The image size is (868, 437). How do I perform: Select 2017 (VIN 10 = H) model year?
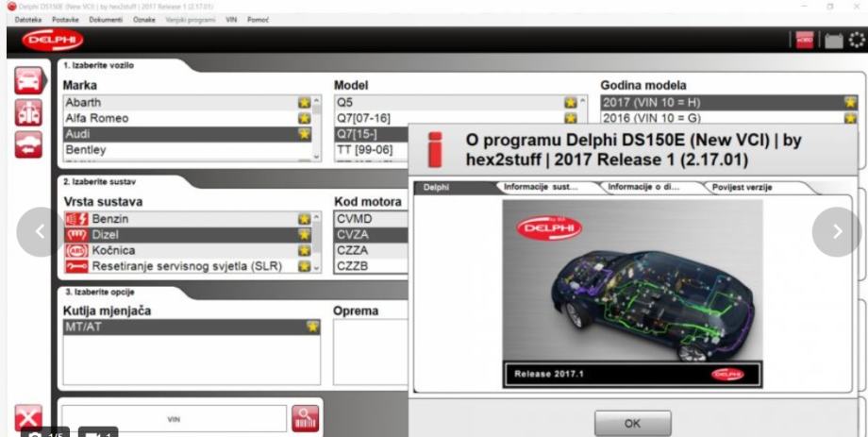pyautogui.click(x=729, y=103)
